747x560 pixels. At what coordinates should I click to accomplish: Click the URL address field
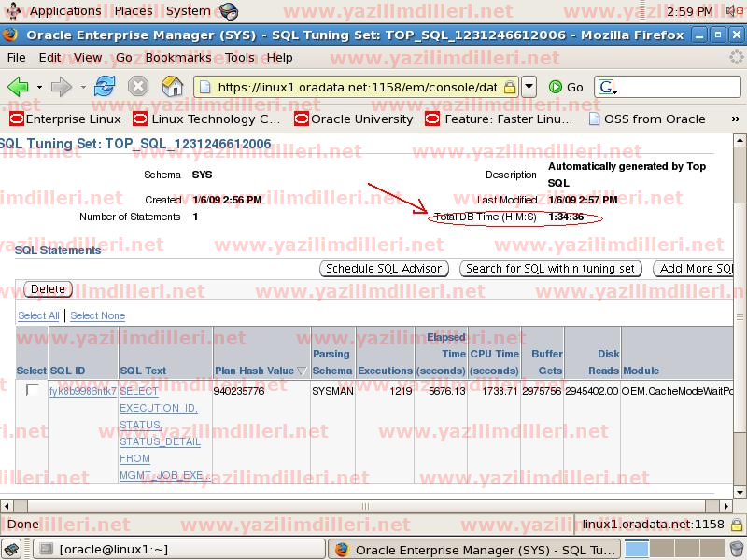[355, 87]
